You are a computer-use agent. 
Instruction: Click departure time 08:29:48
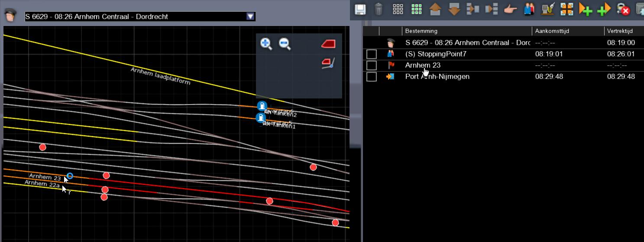pos(621,77)
